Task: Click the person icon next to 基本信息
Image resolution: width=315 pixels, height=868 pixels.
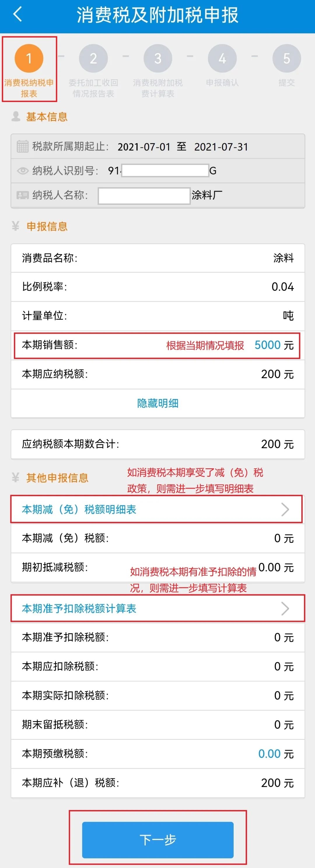Action: (x=15, y=116)
